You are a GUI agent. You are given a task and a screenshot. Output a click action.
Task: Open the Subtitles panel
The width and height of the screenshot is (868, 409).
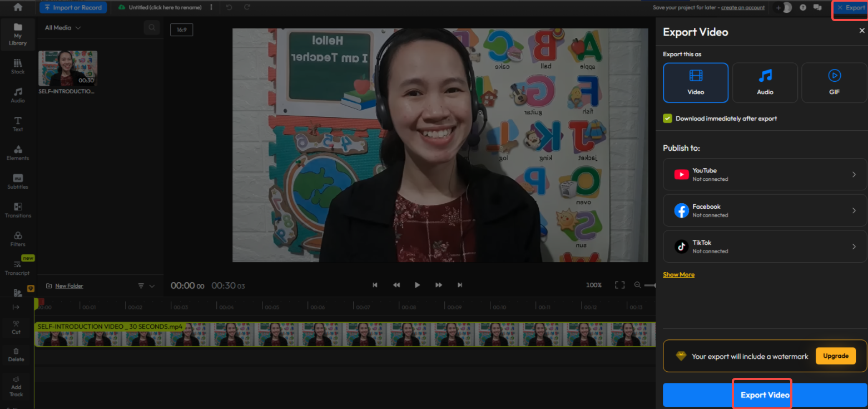coord(17,181)
